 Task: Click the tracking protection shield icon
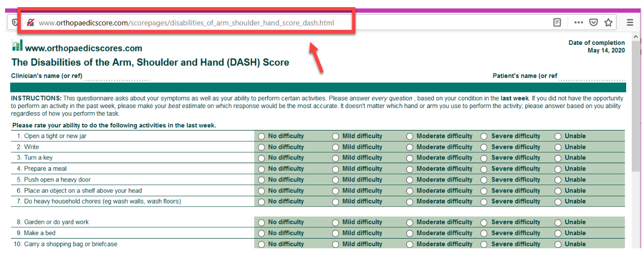pyautogui.click(x=14, y=22)
